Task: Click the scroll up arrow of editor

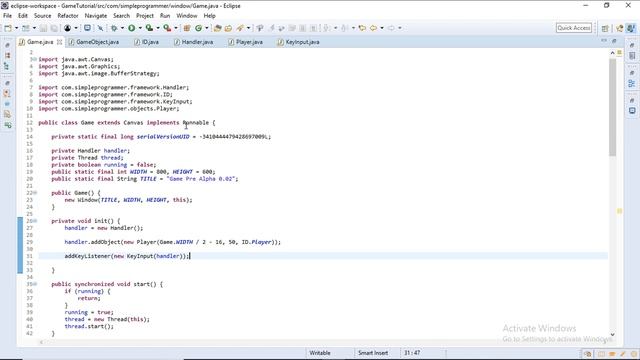Action: coord(612,53)
